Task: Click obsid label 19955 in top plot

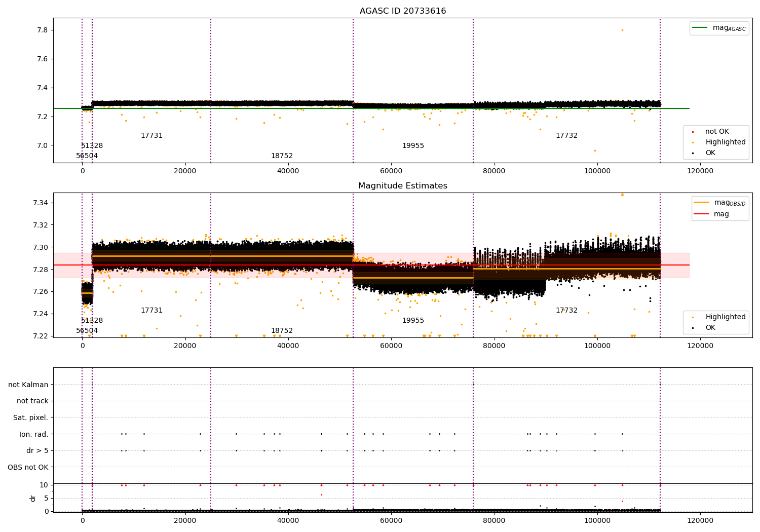Action: tap(413, 146)
